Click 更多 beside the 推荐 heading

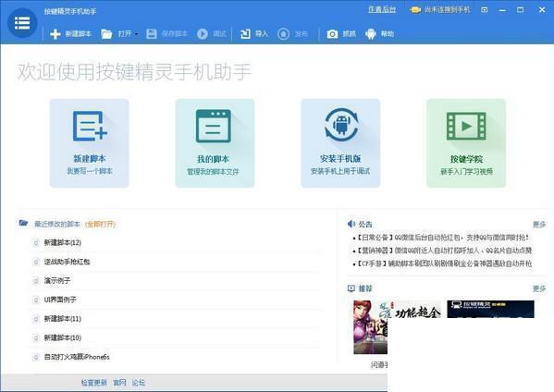click(539, 288)
